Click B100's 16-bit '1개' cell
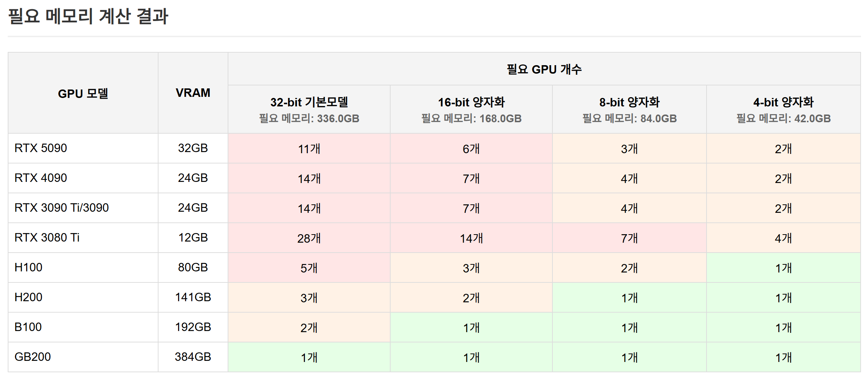Image resolution: width=868 pixels, height=380 pixels. pyautogui.click(x=472, y=327)
